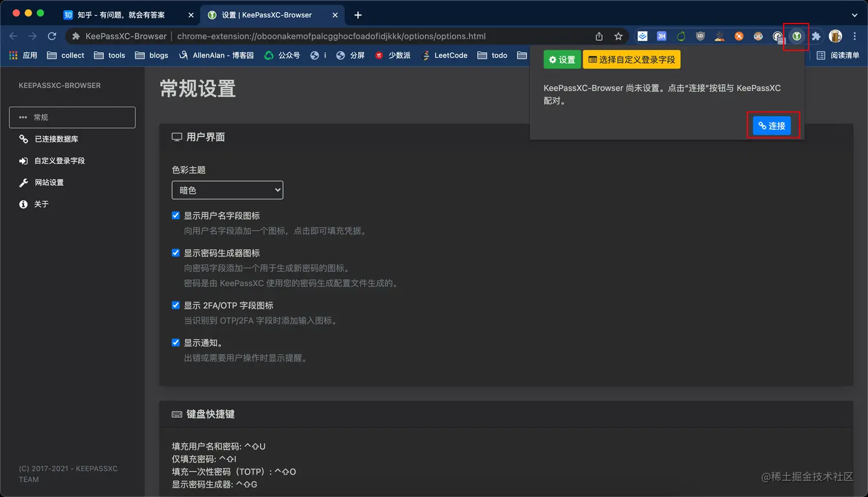Viewport: 868px width, 497px height.
Task: Open the 色彩主题 dropdown showing 暗色
Action: [227, 190]
